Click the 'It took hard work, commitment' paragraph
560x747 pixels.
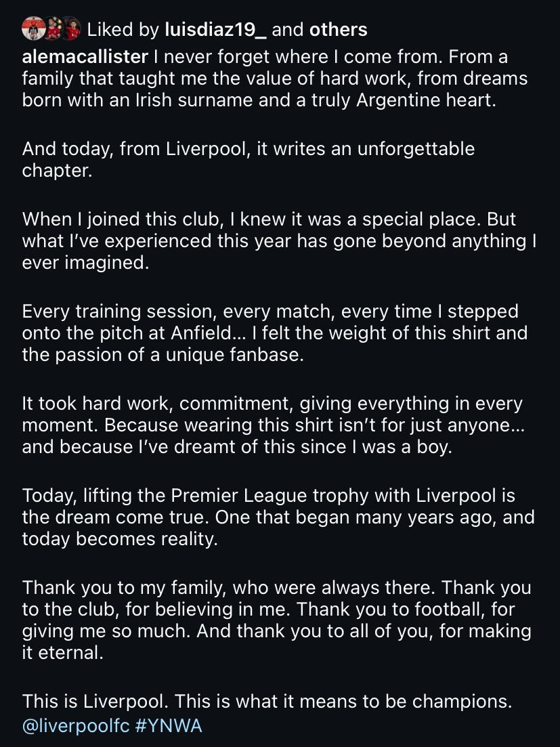click(x=274, y=425)
